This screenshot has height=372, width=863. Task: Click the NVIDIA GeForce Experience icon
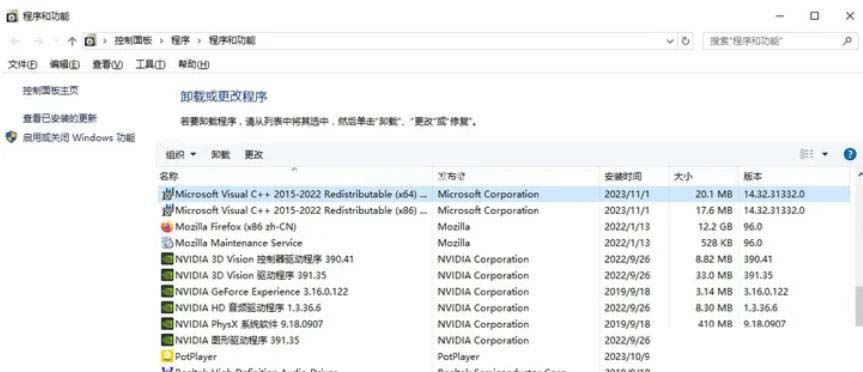pos(167,292)
